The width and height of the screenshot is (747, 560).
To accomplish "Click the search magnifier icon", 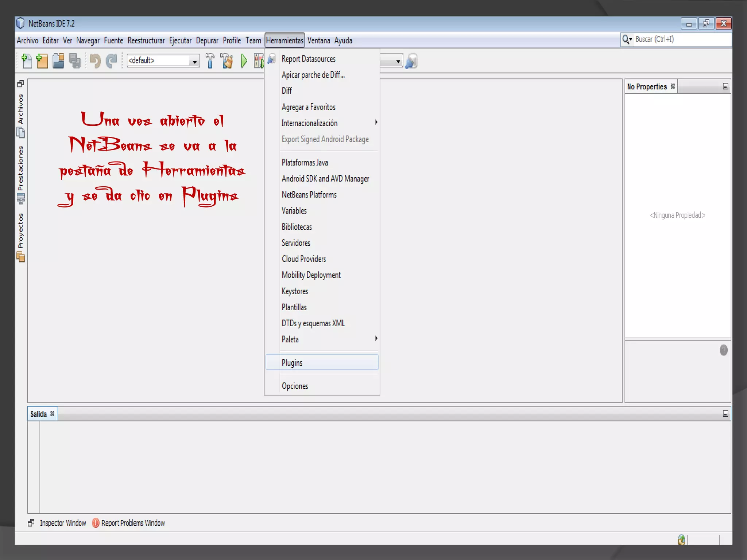I will pos(626,39).
